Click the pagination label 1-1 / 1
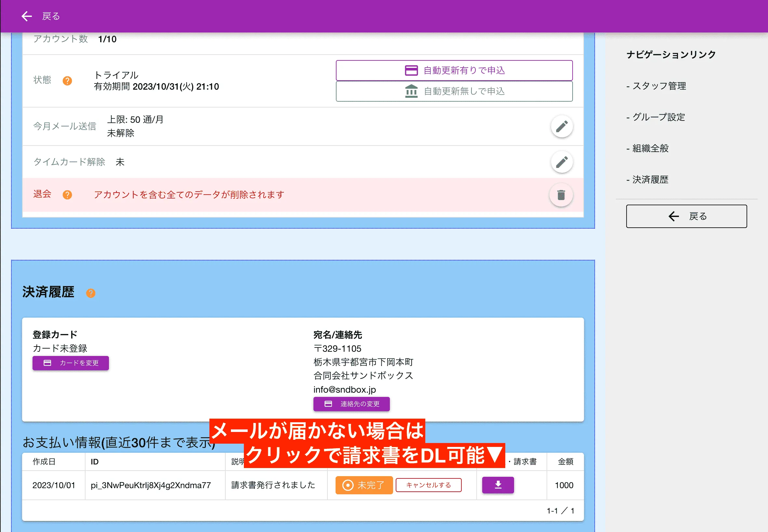 [560, 510]
